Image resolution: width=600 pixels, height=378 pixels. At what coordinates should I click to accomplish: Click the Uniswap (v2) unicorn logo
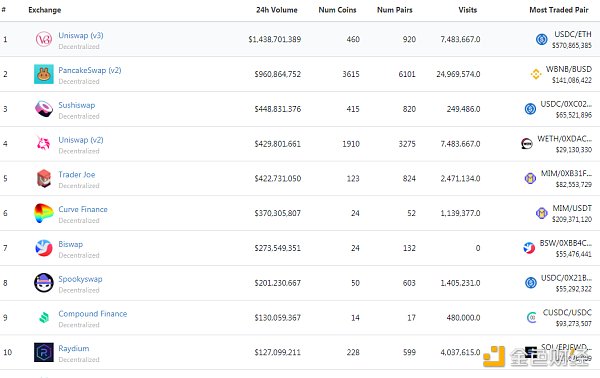[43, 143]
